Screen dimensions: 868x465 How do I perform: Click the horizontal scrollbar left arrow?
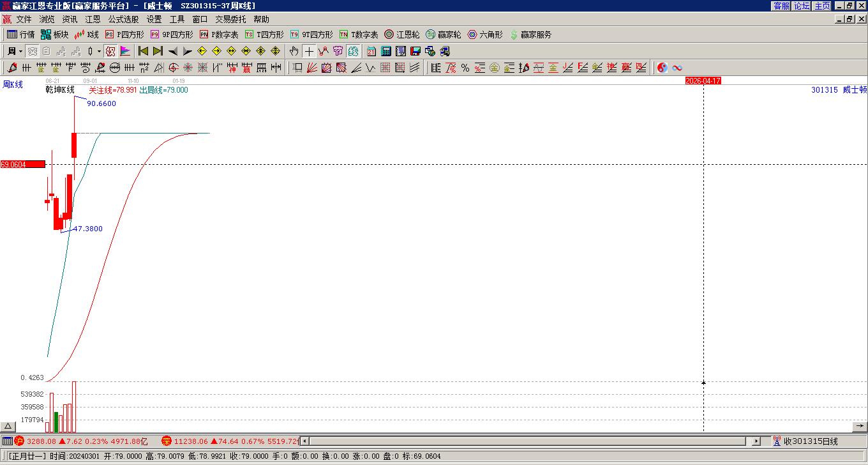pos(304,441)
